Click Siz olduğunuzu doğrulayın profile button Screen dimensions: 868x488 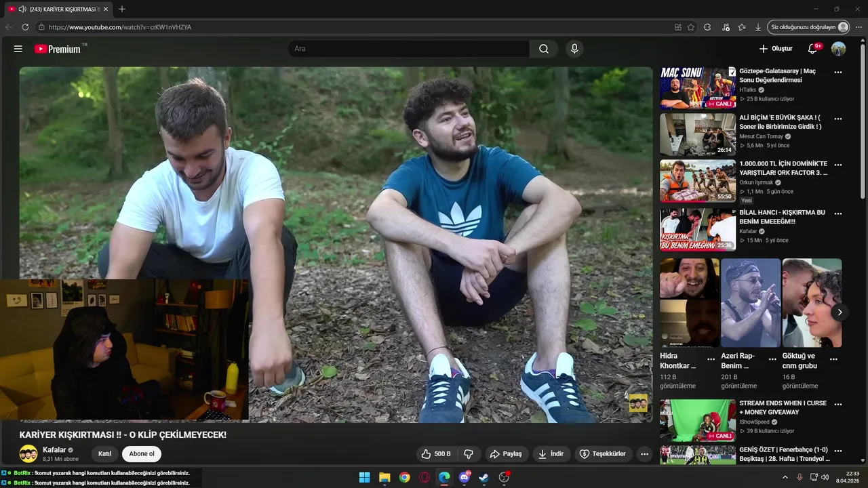(808, 27)
